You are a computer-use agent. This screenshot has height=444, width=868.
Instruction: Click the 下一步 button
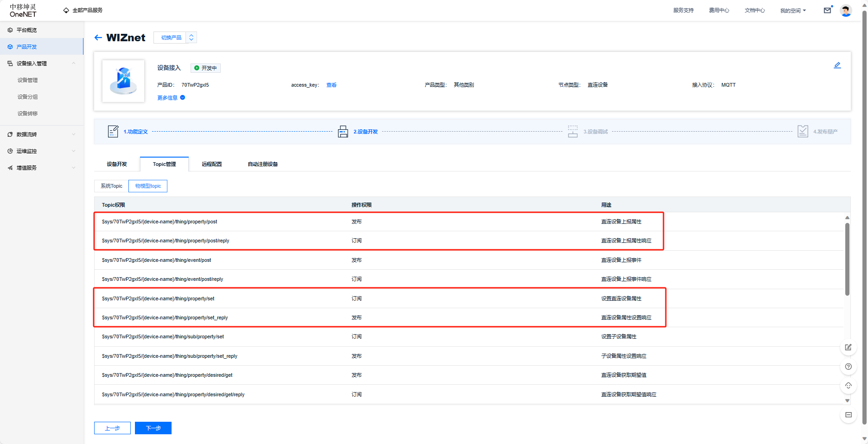(153, 428)
